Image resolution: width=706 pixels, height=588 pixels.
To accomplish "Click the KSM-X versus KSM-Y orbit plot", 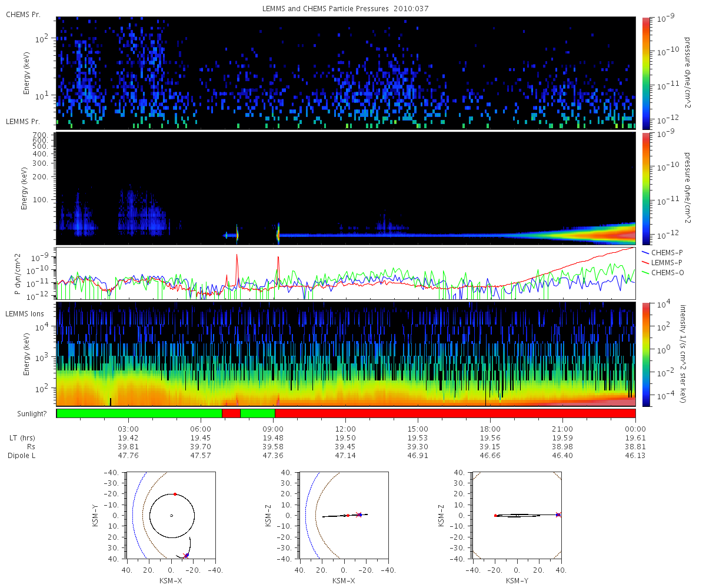I will 171,516.
